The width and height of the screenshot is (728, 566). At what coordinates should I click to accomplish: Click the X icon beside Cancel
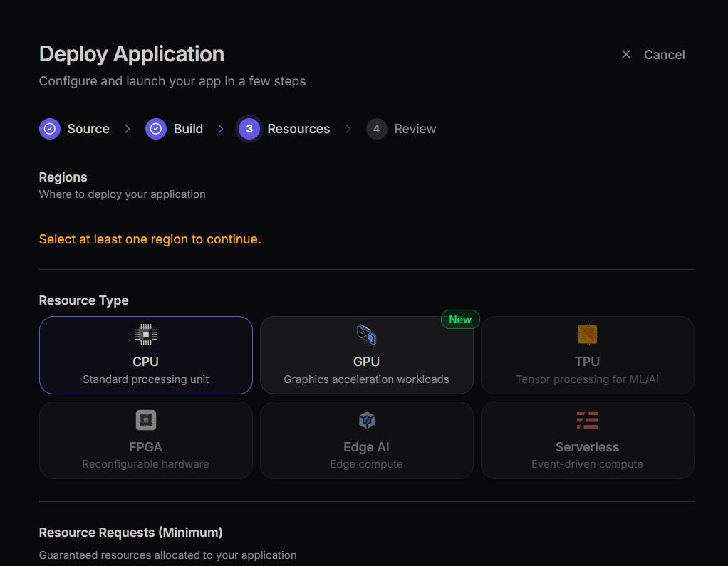click(x=625, y=54)
